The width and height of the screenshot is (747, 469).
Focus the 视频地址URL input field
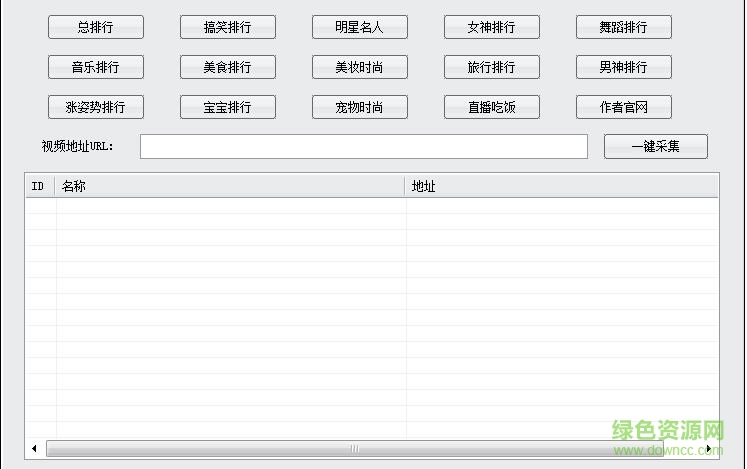coord(364,147)
